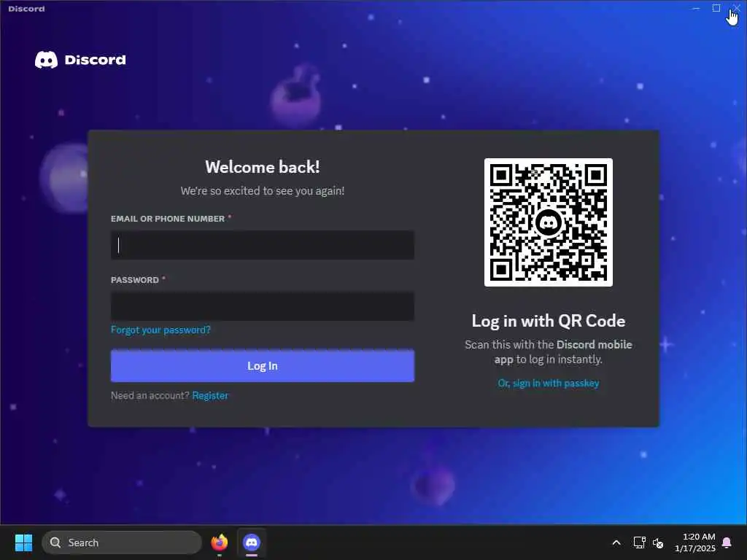Close the Discord window

(x=737, y=8)
